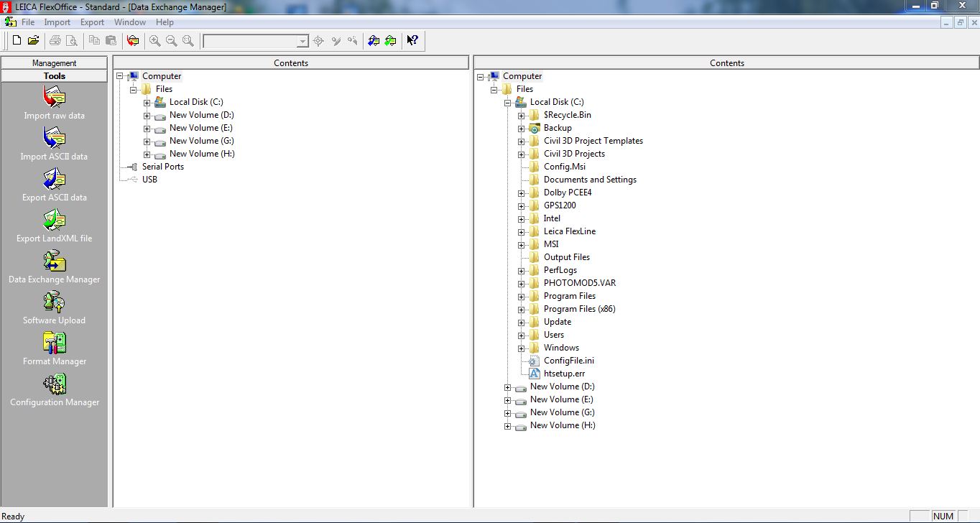The image size is (980, 523).
Task: Open Import raw data tool
Action: click(54, 103)
